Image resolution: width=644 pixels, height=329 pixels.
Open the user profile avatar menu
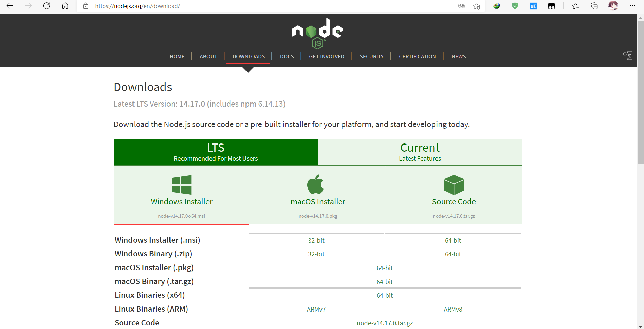click(613, 6)
